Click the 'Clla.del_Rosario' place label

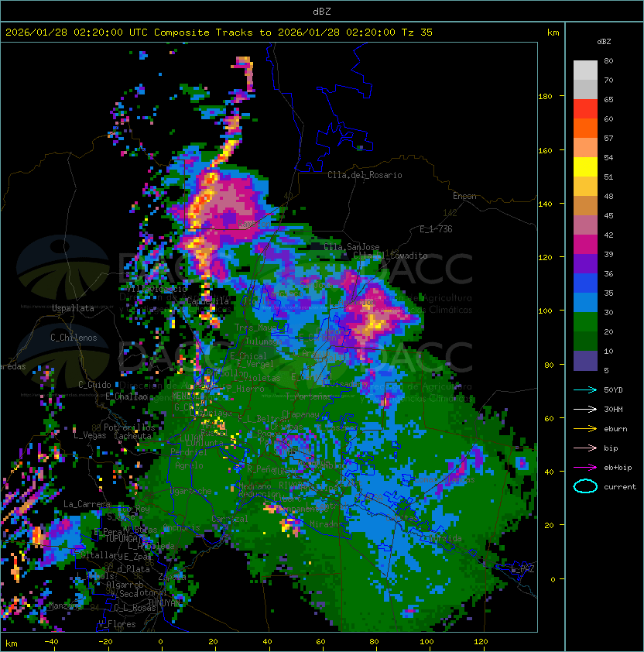[365, 175]
